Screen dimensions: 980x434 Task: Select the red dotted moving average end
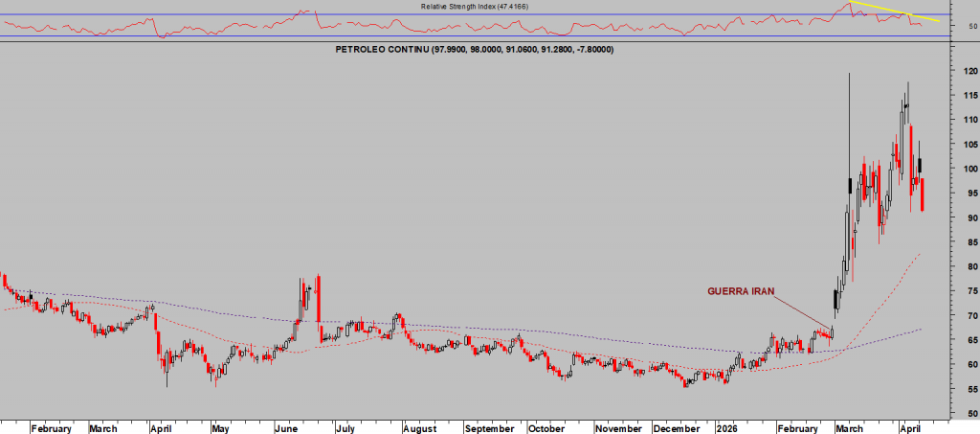click(x=919, y=255)
